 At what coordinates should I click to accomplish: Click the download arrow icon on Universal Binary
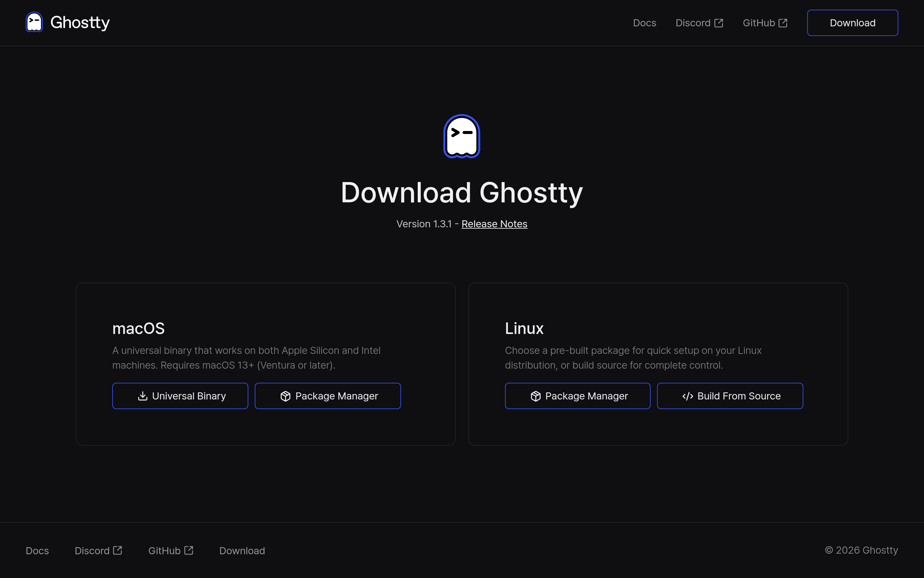click(142, 396)
